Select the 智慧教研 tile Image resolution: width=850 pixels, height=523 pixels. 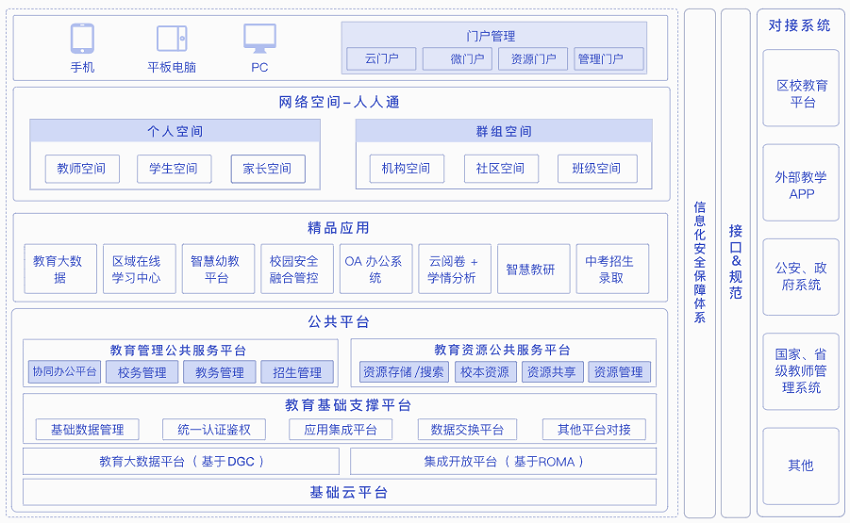(x=533, y=269)
